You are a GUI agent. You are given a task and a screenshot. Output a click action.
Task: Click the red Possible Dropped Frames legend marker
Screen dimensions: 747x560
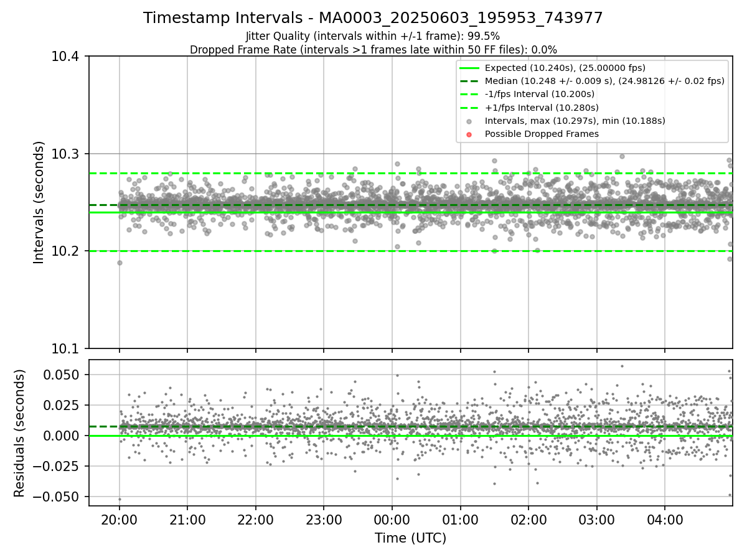pyautogui.click(x=469, y=134)
